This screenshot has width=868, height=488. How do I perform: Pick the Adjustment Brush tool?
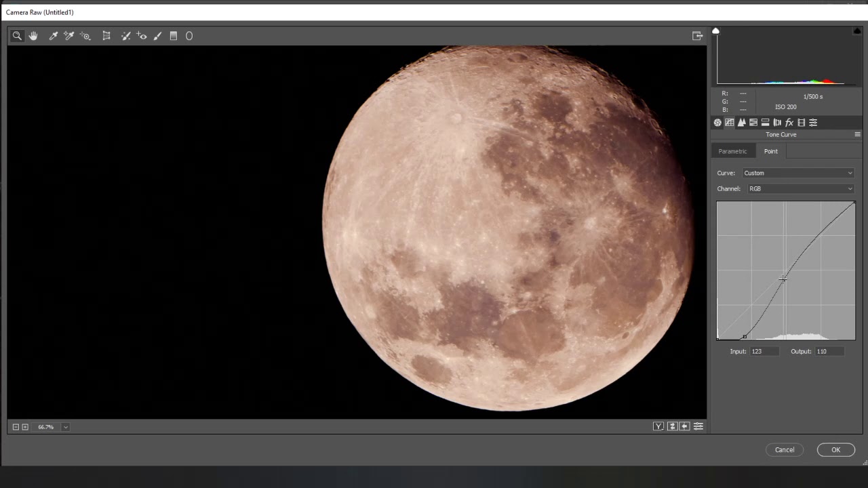click(157, 36)
